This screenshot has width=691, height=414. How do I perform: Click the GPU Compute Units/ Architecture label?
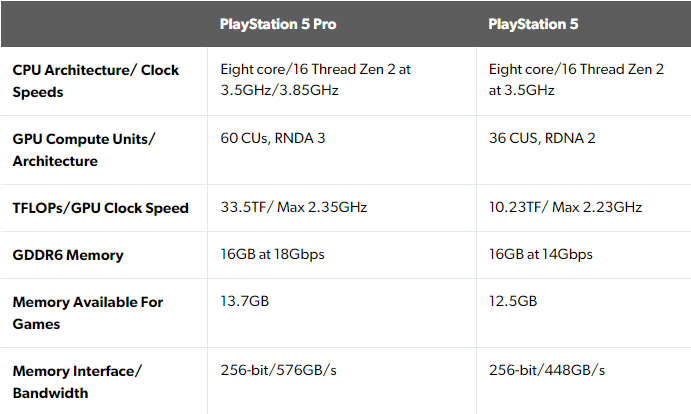84,150
